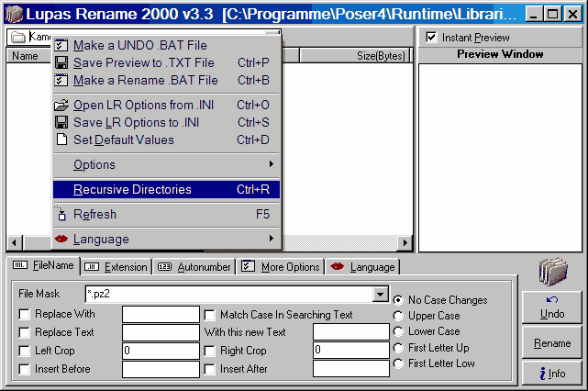Click the Undo button
Screen dimensions: 588x391
(x=552, y=307)
